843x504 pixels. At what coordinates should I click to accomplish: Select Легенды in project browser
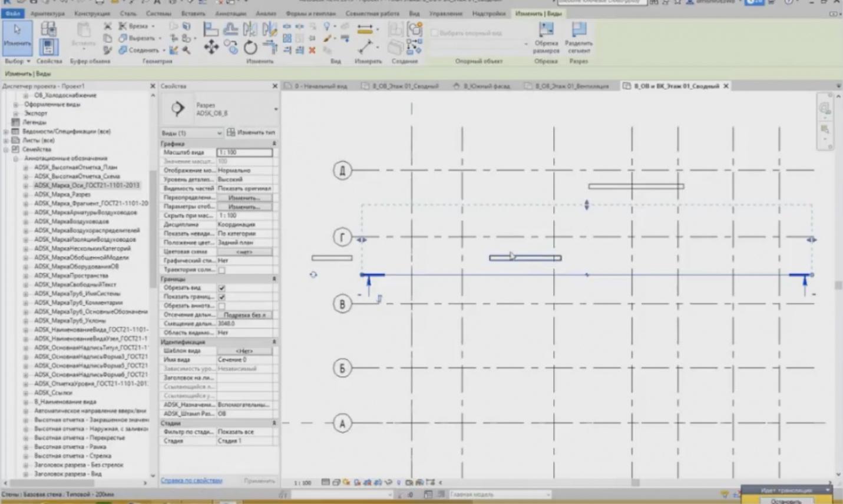[x=34, y=122]
